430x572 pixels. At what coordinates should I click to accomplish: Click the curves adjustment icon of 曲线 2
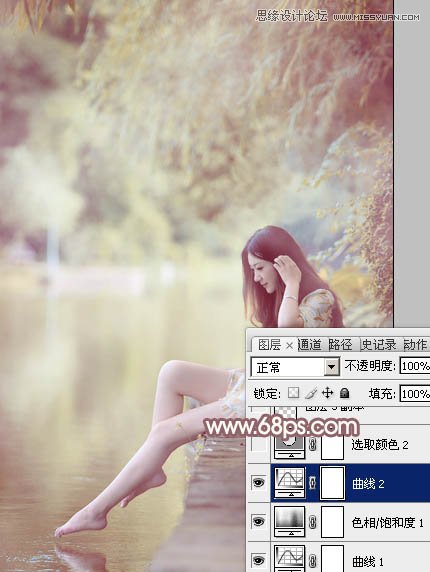[290, 482]
